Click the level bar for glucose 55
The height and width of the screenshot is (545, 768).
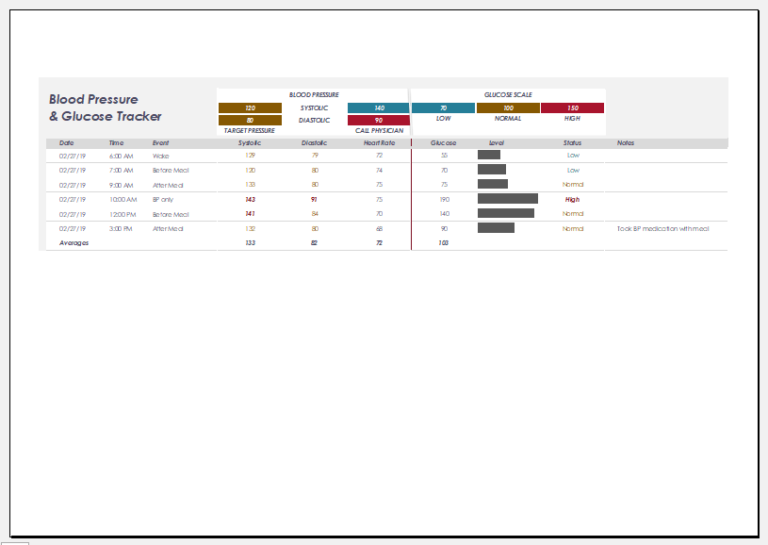[489, 155]
